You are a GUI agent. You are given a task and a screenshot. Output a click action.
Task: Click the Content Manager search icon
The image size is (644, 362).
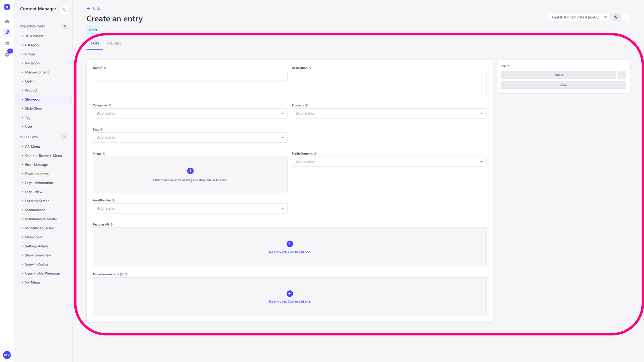tap(64, 10)
